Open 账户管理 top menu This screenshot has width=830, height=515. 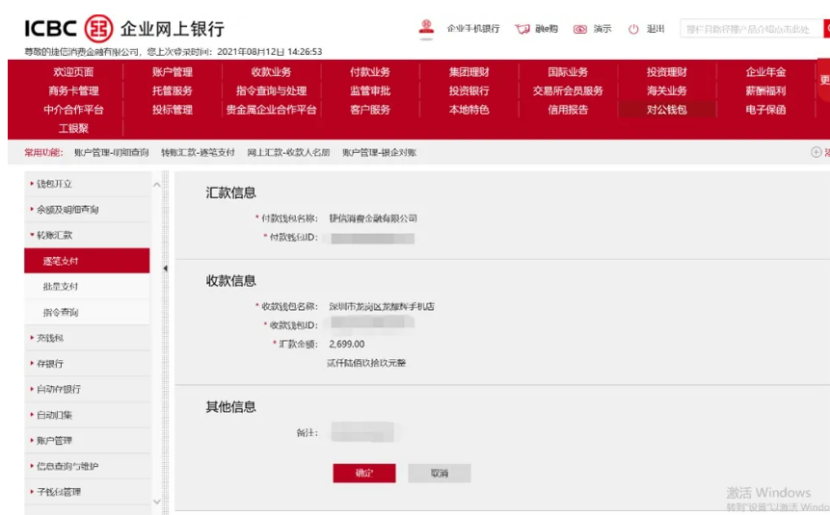click(172, 72)
